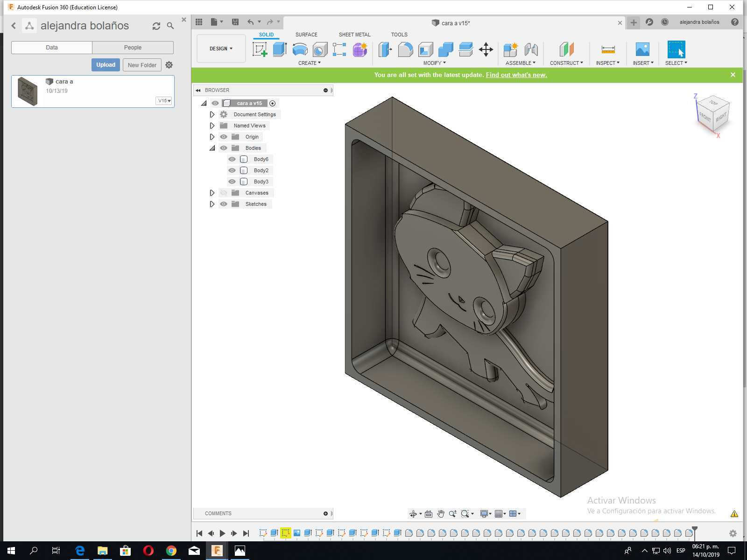747x560 pixels.
Task: Open data panel settings gear
Action: click(169, 65)
